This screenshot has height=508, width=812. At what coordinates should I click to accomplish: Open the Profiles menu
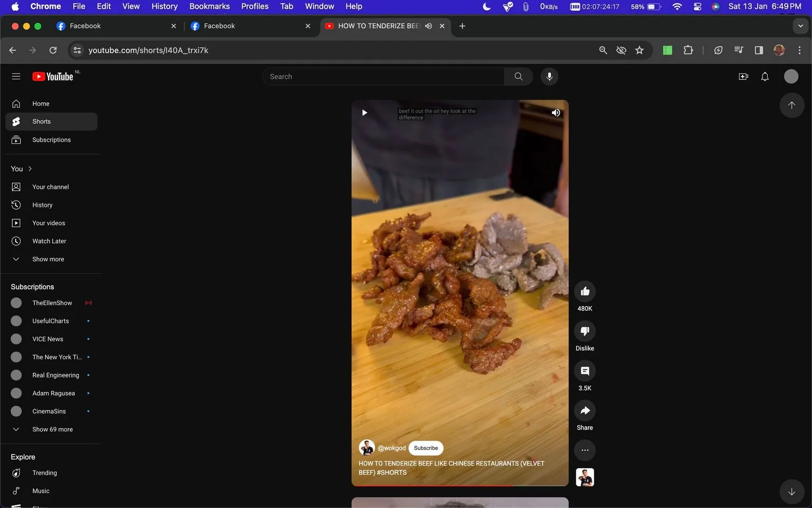pos(255,6)
